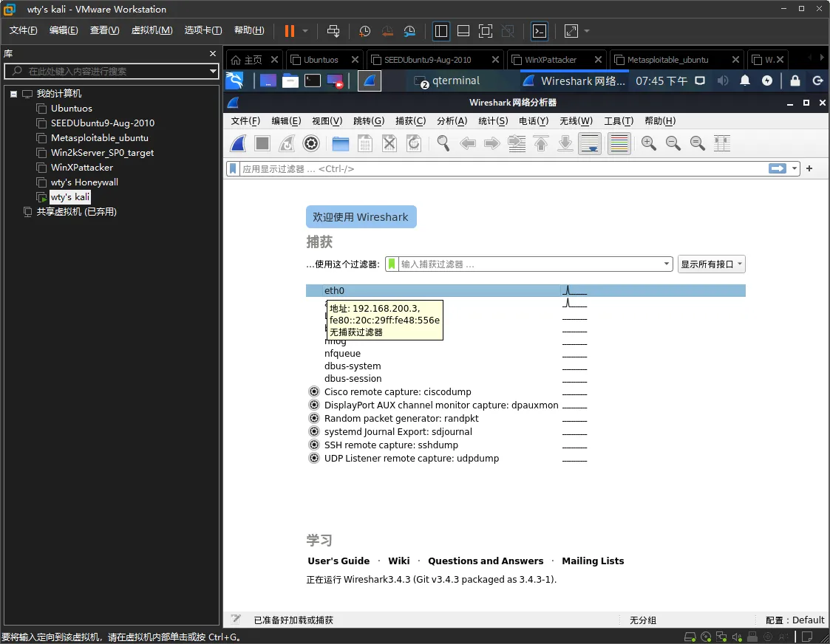Zoom in on packet text
Viewport: 830px width, 644px height.
[x=648, y=143]
